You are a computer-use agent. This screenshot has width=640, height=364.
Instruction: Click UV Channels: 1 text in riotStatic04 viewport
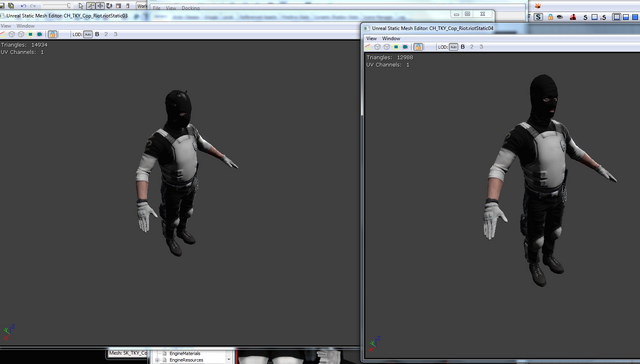[388, 65]
